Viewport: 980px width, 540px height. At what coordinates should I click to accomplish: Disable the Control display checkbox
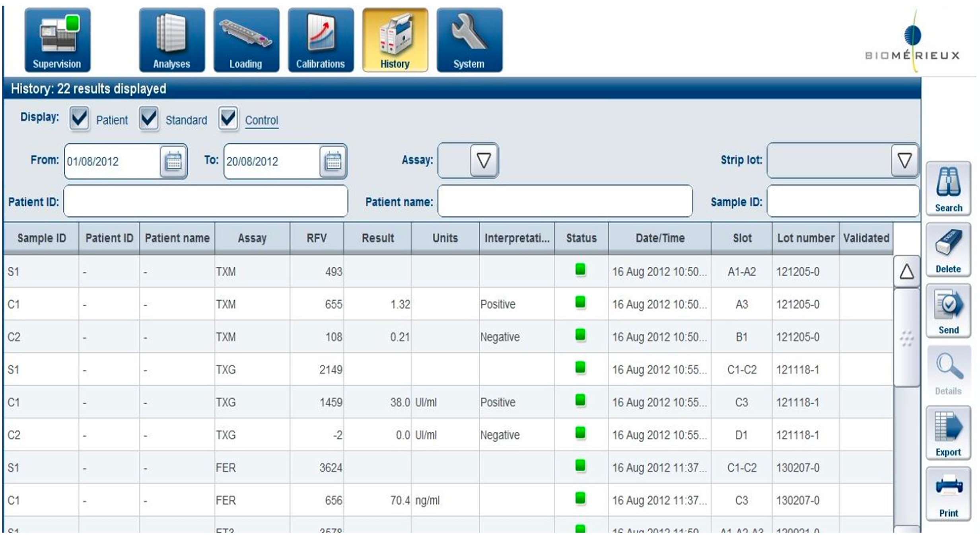tap(228, 118)
